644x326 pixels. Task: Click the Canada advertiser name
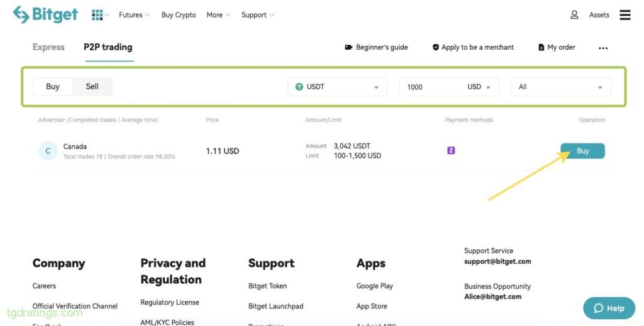pyautogui.click(x=75, y=147)
